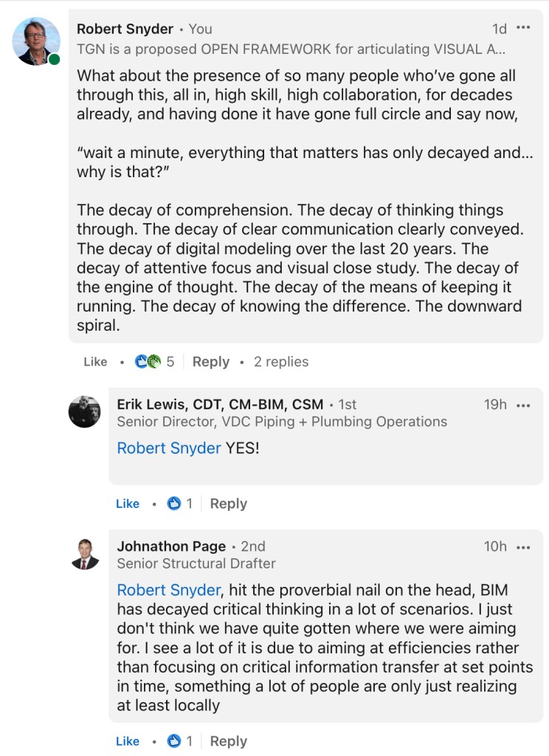Open the Robert Snyder mention in Johnathon's reply
The image size is (549, 756).
pyautogui.click(x=169, y=591)
